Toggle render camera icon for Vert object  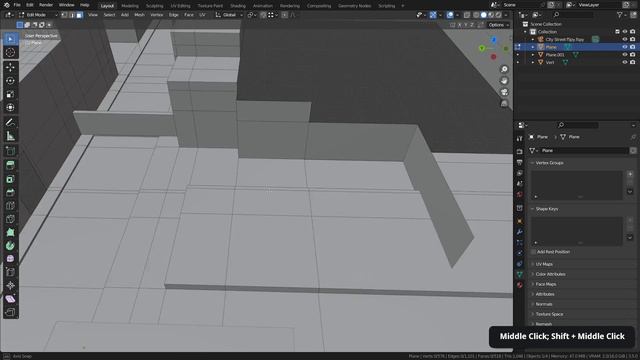pos(633,62)
